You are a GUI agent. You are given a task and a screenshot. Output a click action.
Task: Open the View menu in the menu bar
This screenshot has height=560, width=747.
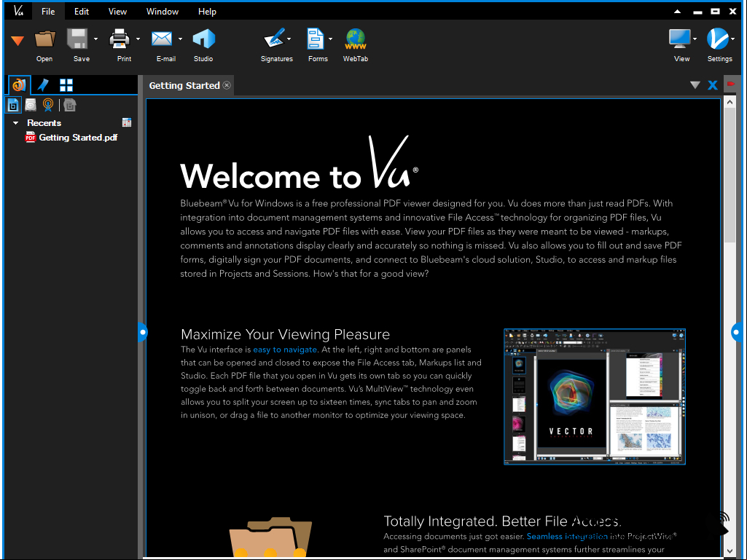117,12
